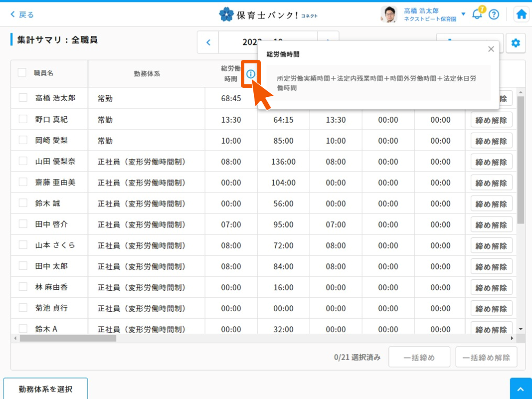Click the info icon beside 総労働時間
This screenshot has width=532, height=399.
click(x=251, y=74)
